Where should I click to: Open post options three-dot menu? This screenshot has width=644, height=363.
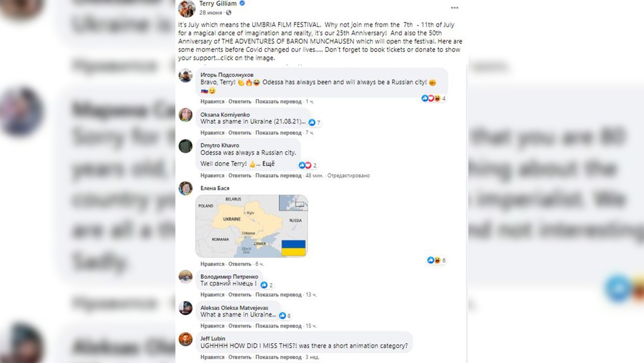(x=454, y=8)
